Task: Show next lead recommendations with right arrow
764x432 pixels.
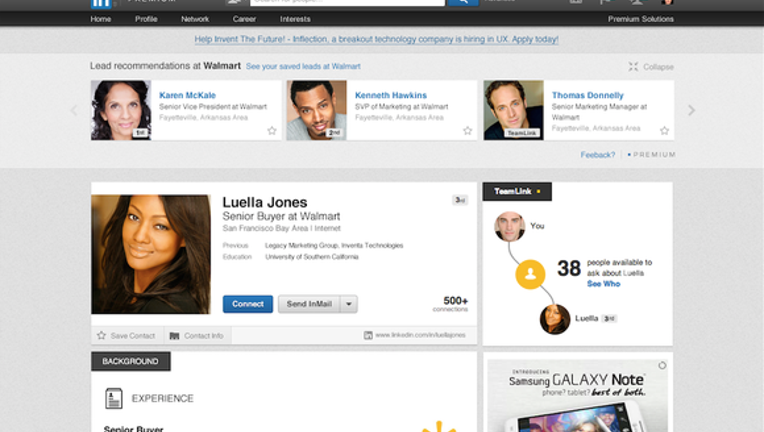Action: (691, 110)
